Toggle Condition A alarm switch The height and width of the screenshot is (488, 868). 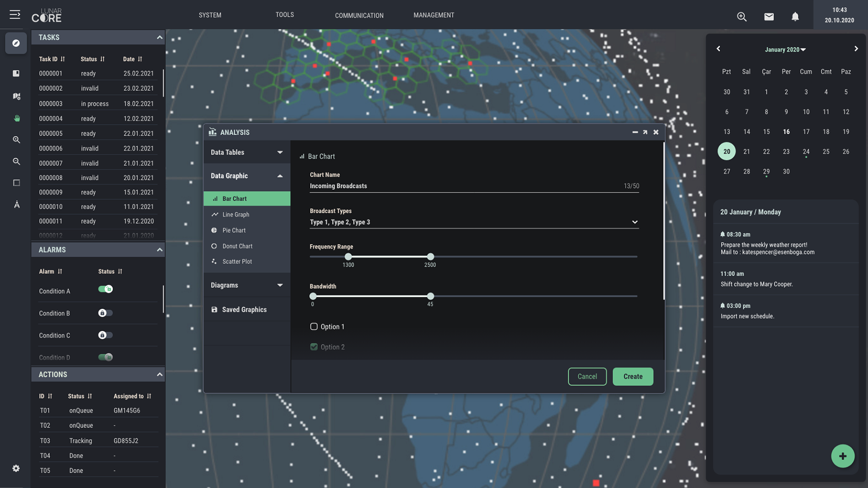coord(105,289)
